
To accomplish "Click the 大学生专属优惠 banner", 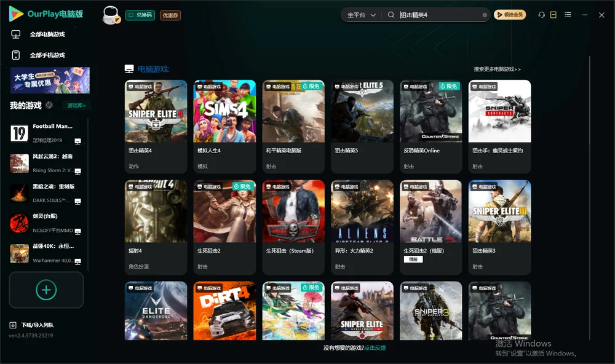I will (50, 80).
